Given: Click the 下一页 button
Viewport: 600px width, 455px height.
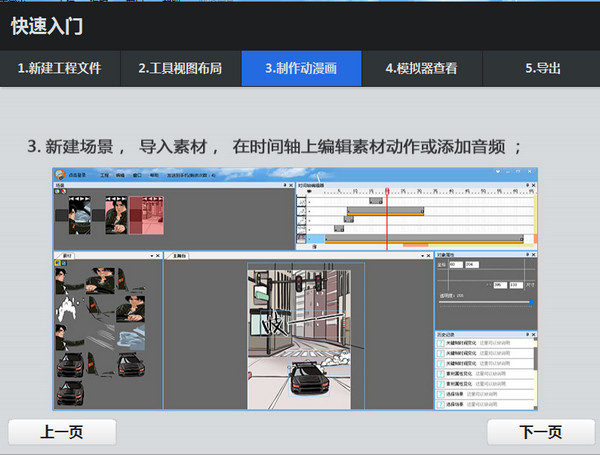Looking at the screenshot, I should click(541, 432).
